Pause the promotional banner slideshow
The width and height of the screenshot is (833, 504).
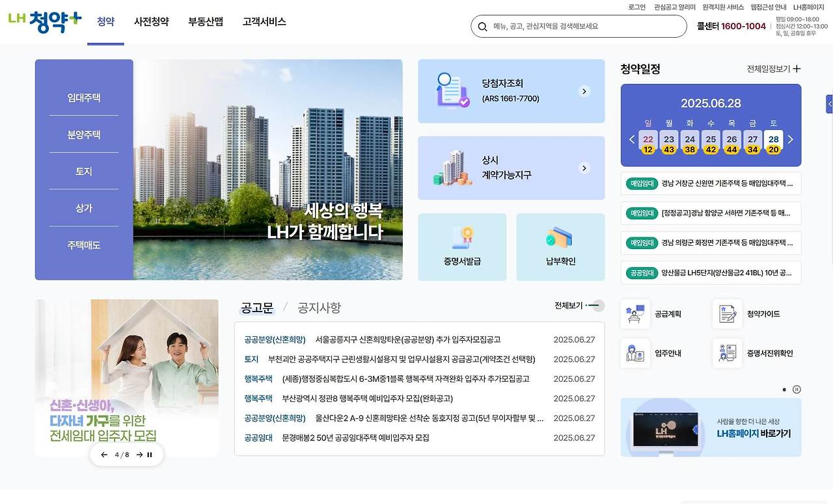point(150,455)
